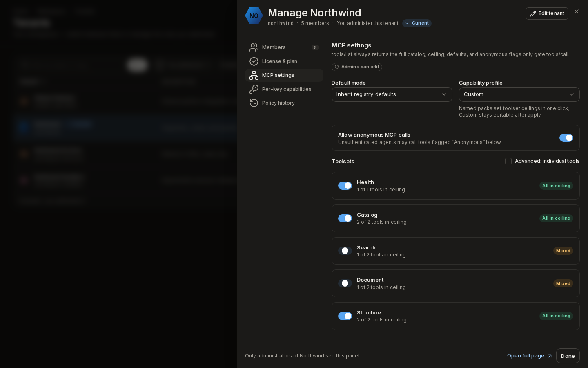Viewport: 588px width, 368px height.
Task: Click the pencil icon in Edit tenant
Action: coord(533,13)
